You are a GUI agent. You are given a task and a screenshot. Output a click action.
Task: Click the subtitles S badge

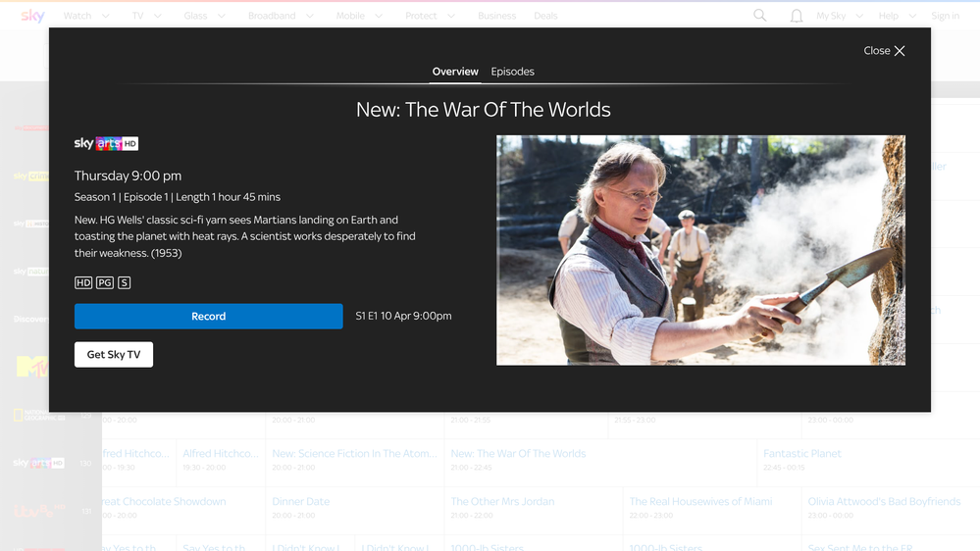pos(124,282)
